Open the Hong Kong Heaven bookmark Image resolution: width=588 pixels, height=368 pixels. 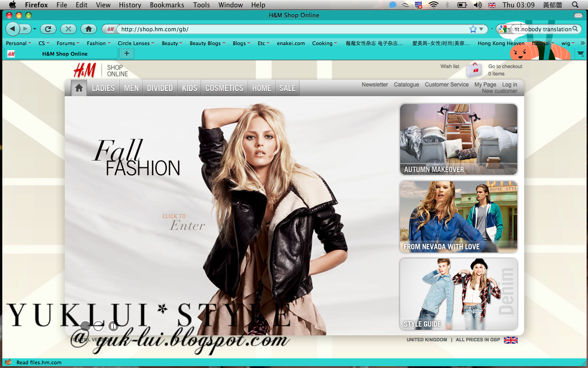point(501,43)
